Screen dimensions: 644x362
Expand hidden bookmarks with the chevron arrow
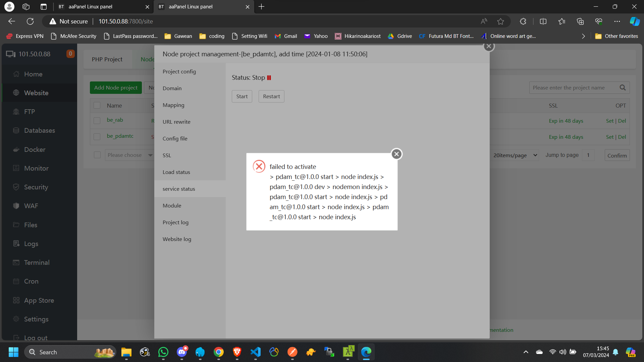[x=583, y=36]
